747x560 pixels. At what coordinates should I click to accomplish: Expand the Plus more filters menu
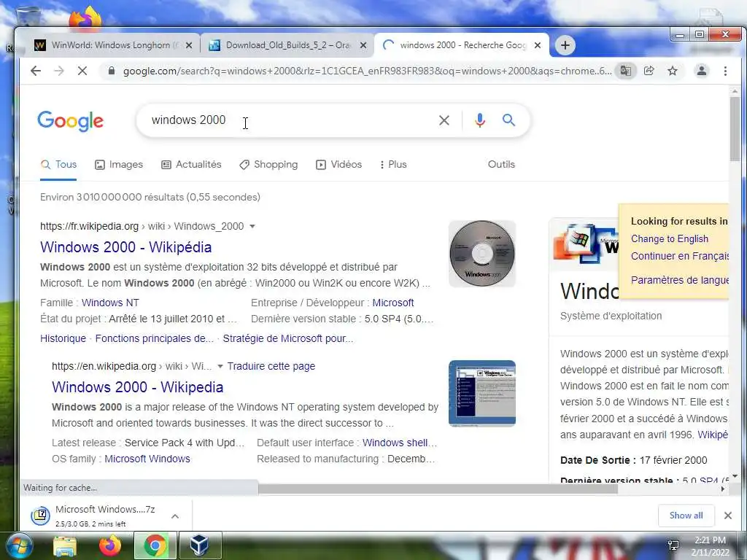click(393, 165)
